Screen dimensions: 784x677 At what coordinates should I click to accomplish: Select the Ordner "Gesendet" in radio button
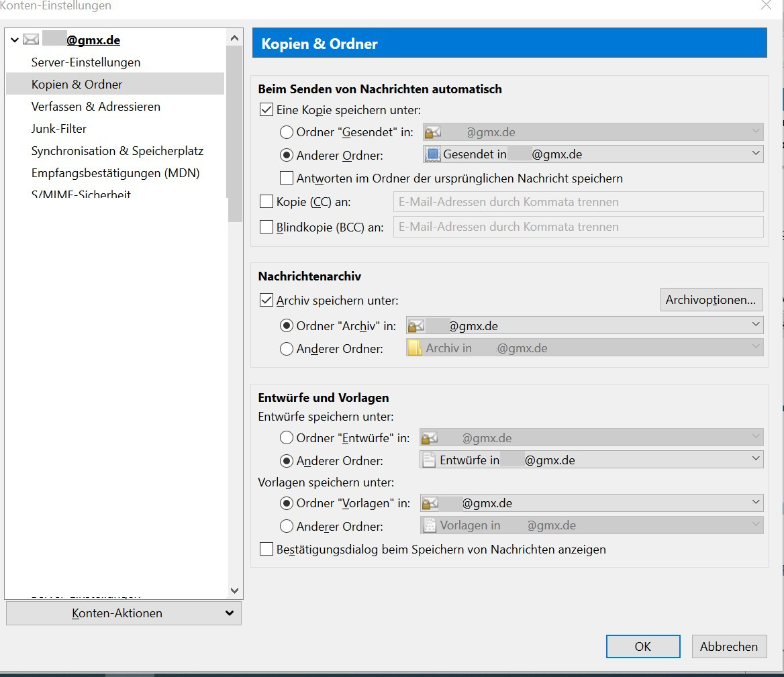point(287,132)
